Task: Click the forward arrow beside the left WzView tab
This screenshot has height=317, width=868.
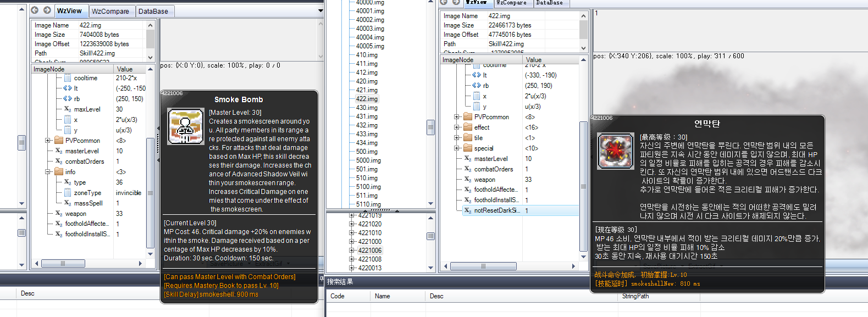Action: coord(47,10)
